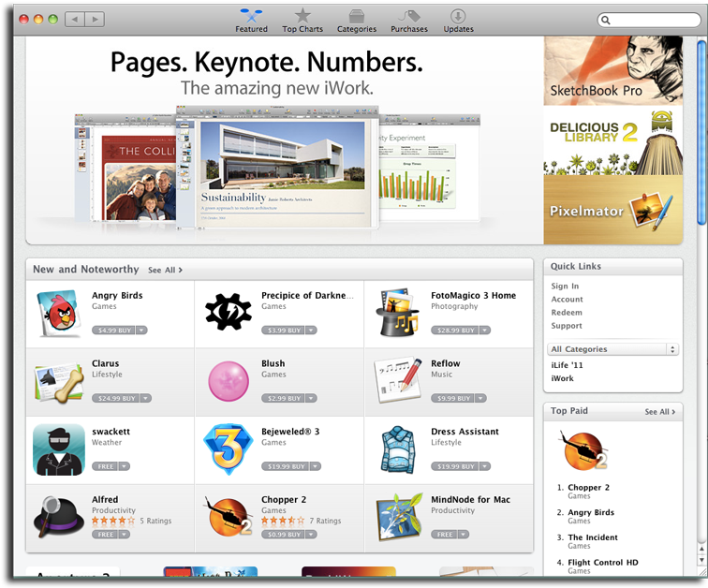Expand arrow beside FotoMagico buy button
708x588 pixels.
click(x=485, y=331)
